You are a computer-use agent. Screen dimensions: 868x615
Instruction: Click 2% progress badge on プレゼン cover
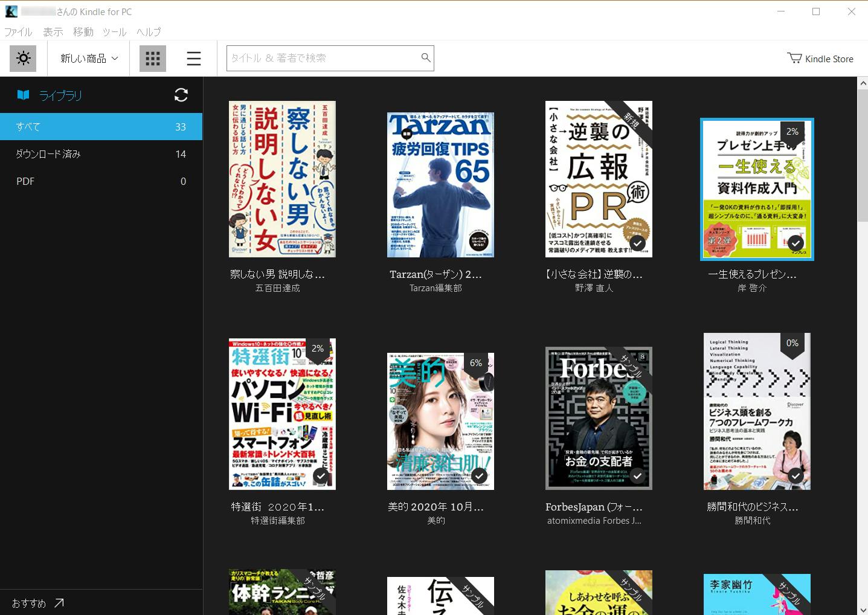point(792,132)
